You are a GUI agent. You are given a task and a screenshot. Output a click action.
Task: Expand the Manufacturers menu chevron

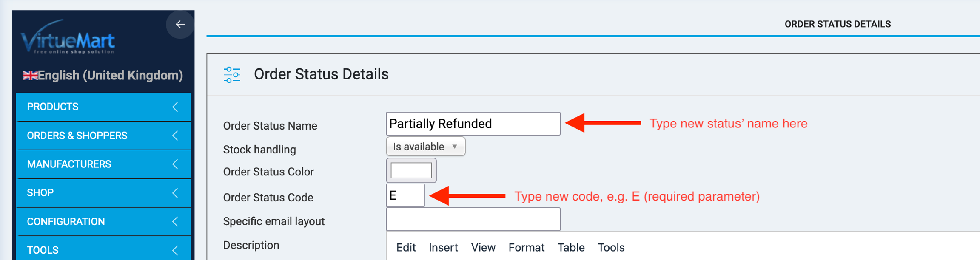click(175, 164)
